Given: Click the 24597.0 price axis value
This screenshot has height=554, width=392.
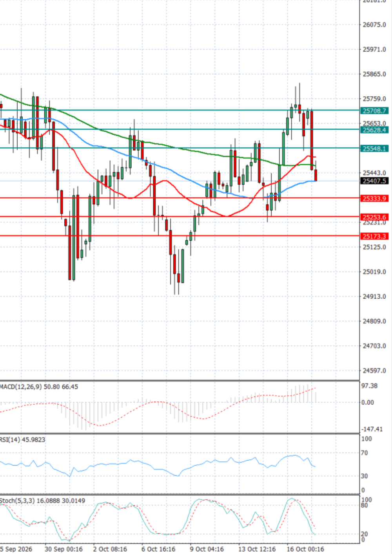Looking at the screenshot, I should [x=374, y=371].
